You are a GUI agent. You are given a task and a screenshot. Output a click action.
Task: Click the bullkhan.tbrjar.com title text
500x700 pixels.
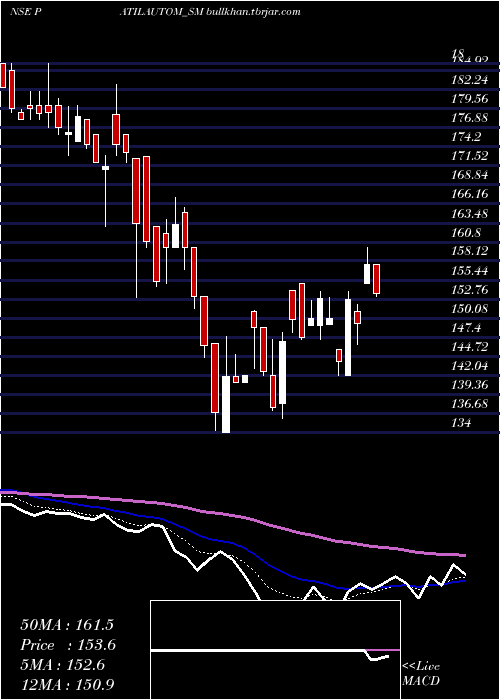tap(253, 12)
